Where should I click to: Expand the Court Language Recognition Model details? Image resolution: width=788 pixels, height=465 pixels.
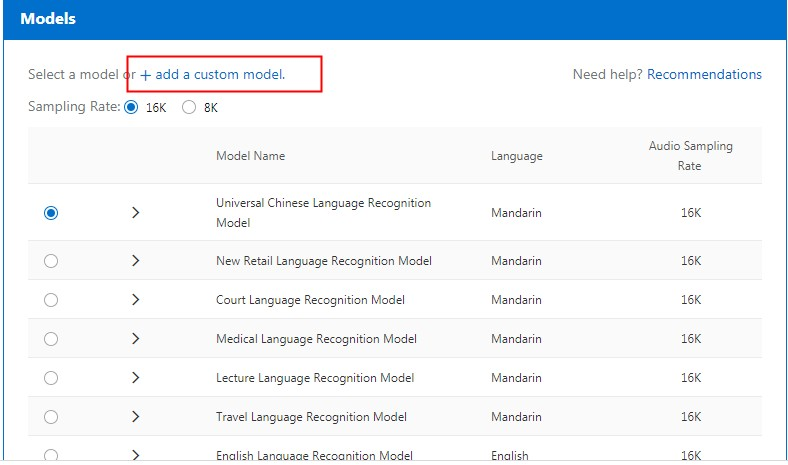point(136,300)
